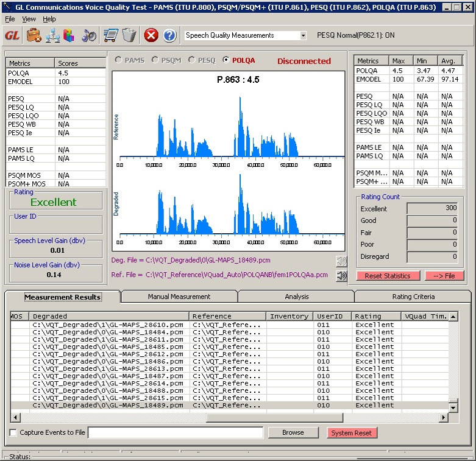Viewport: 476px width, 461px height.
Task: Click the POLQA row in left Metrics table
Action: pyautogui.click(x=55, y=73)
